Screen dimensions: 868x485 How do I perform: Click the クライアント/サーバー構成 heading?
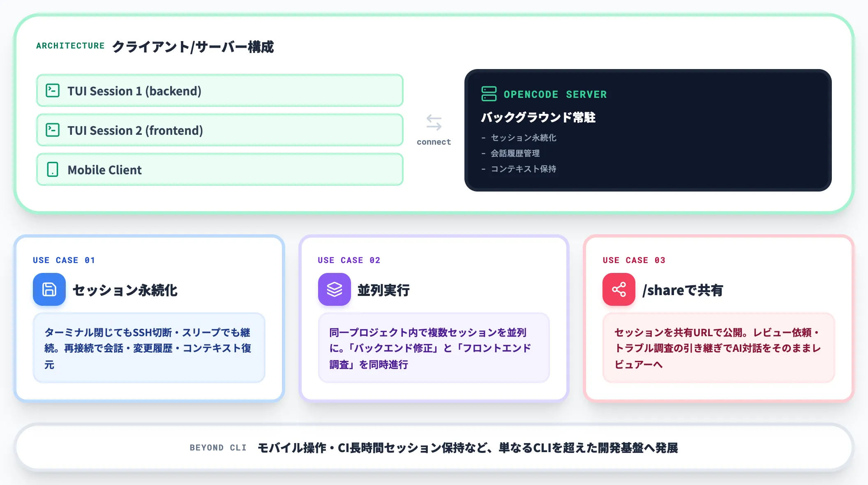click(193, 47)
